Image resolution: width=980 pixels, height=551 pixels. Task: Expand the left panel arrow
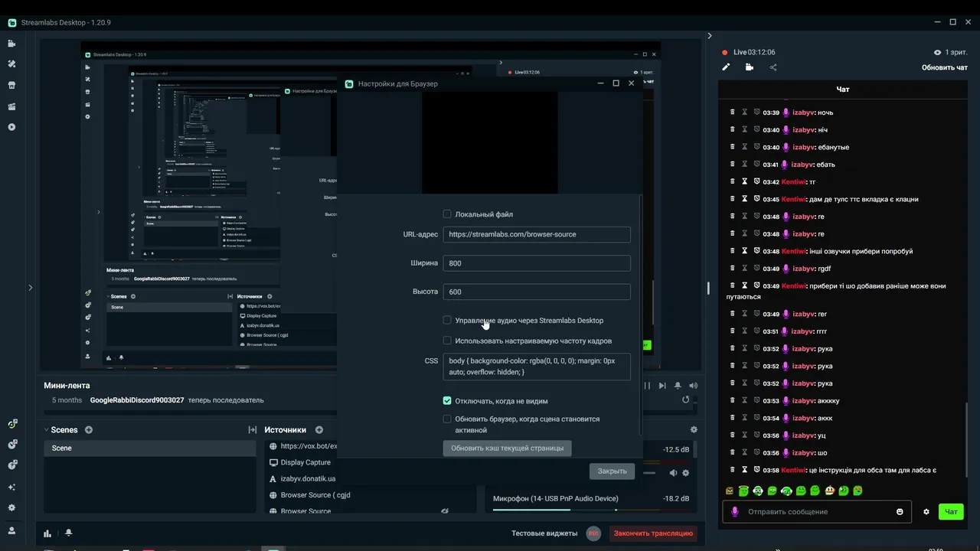(x=30, y=288)
